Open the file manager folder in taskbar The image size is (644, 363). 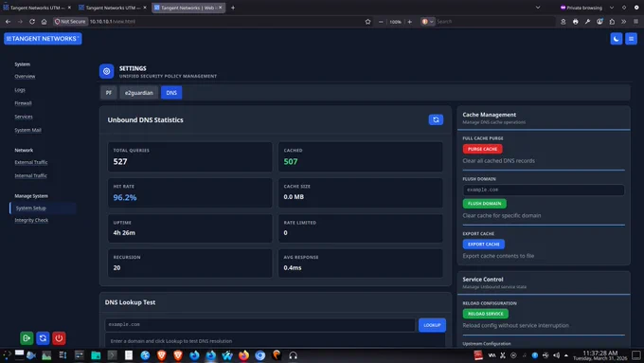pos(96,355)
